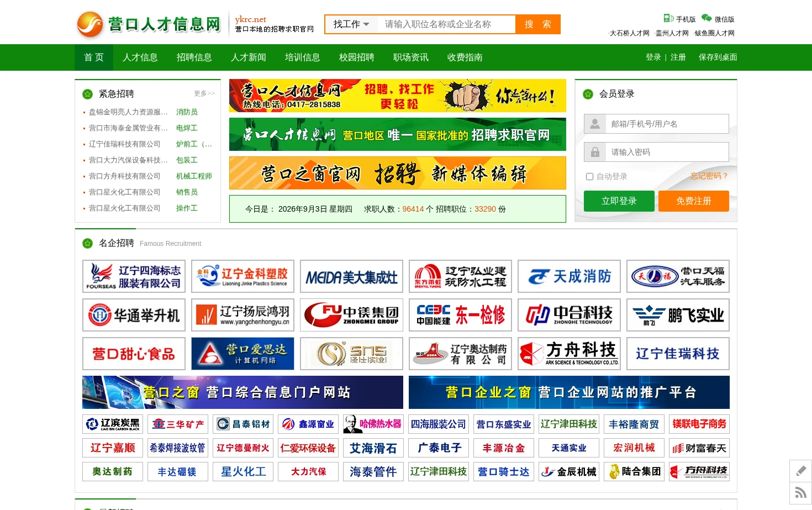Viewport: 812px width, 510px height.
Task: Open 大石桥人才网 link
Action: (x=630, y=33)
